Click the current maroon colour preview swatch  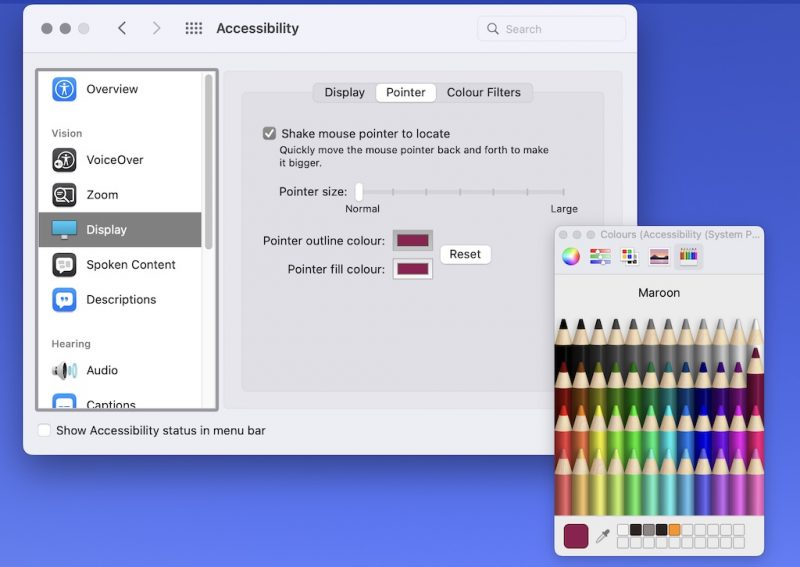click(x=576, y=536)
